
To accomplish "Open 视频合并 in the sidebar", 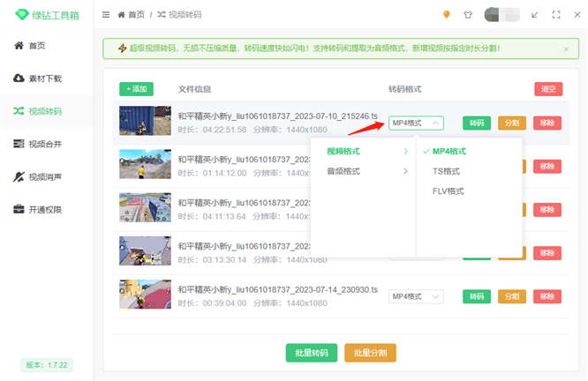I will [46, 144].
